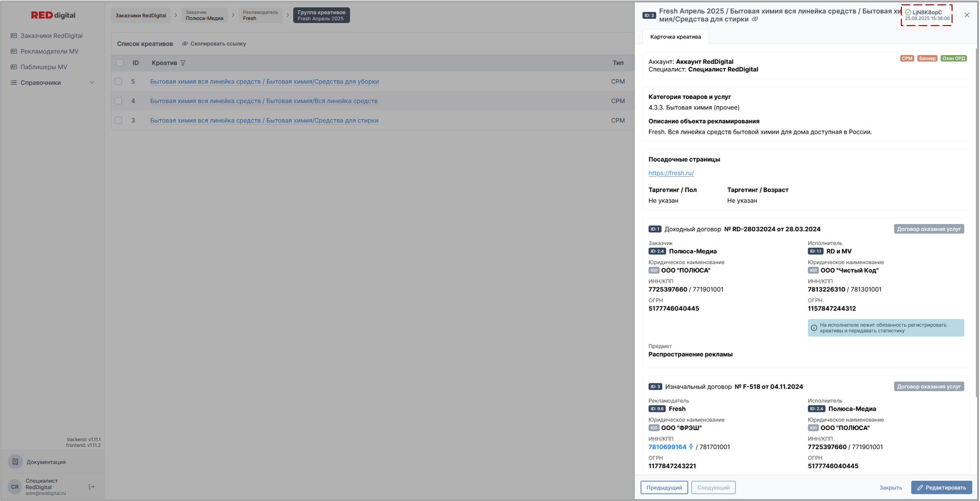980x501 pixels.
Task: Open the Заказчик Полюса-Медиа breadcrumb
Action: 204,15
